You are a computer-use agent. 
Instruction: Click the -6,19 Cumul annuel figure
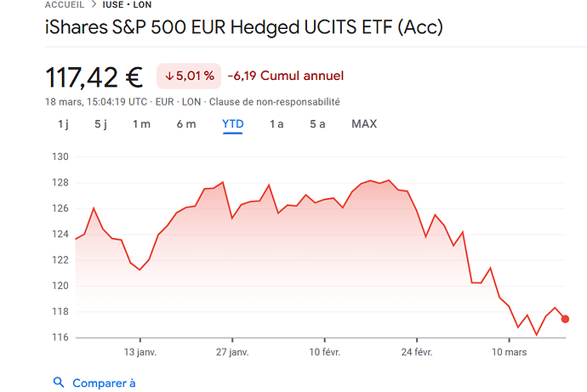(286, 76)
